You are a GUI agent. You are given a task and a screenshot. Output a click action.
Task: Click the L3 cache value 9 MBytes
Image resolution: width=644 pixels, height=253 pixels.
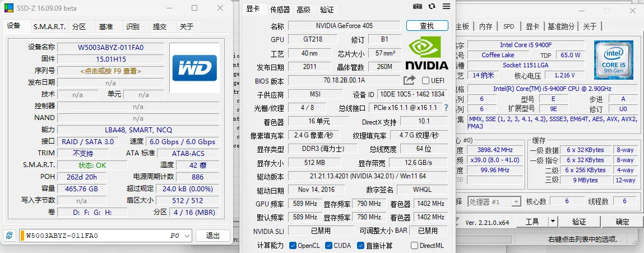pyautogui.click(x=586, y=180)
